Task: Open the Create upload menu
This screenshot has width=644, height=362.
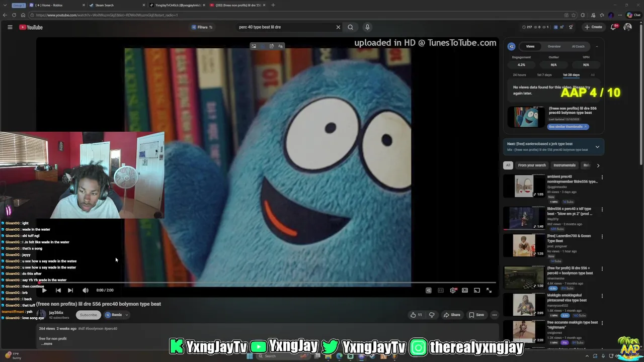Action: pyautogui.click(x=593, y=27)
